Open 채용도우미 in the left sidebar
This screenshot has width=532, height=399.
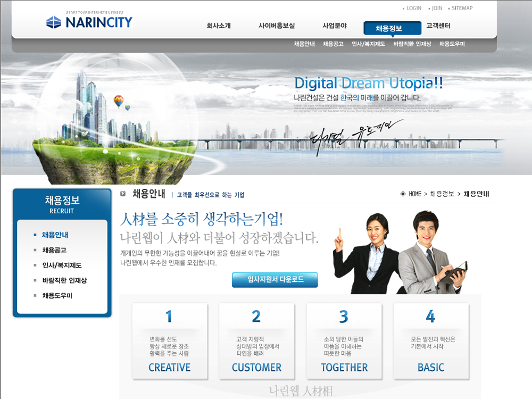[x=57, y=296]
